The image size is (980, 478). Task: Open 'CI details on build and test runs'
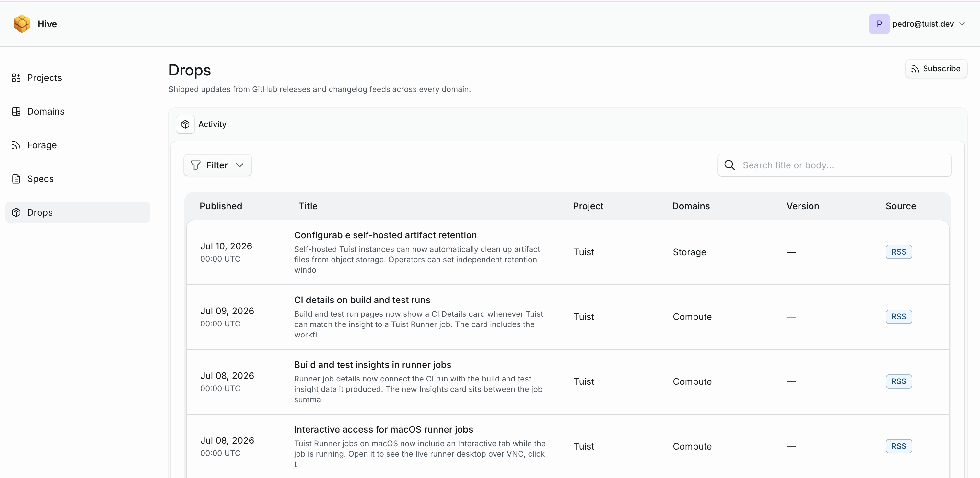pyautogui.click(x=362, y=300)
